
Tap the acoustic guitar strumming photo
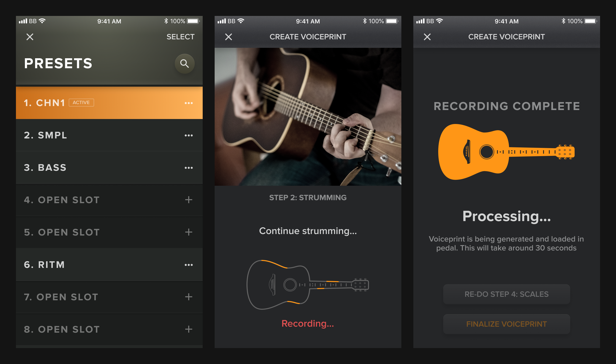pyautogui.click(x=308, y=117)
